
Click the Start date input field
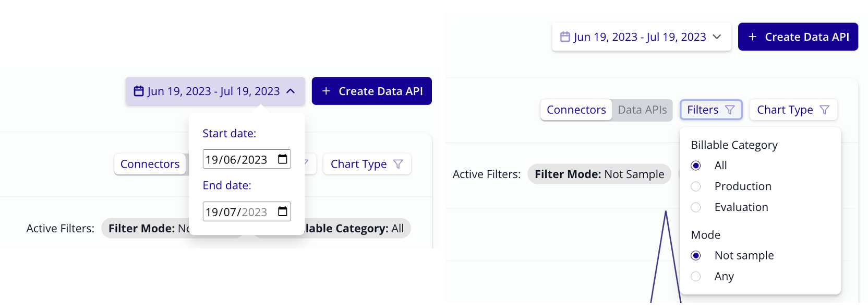pyautogui.click(x=237, y=160)
